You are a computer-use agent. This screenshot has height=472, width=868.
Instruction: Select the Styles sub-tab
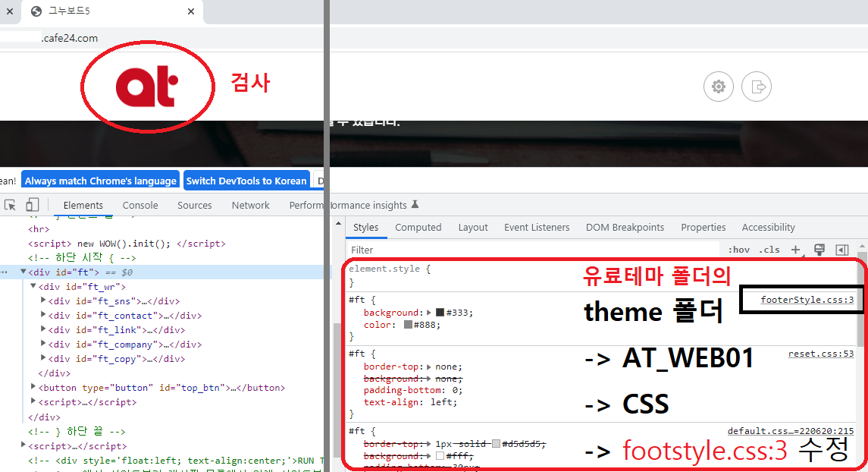(366, 227)
